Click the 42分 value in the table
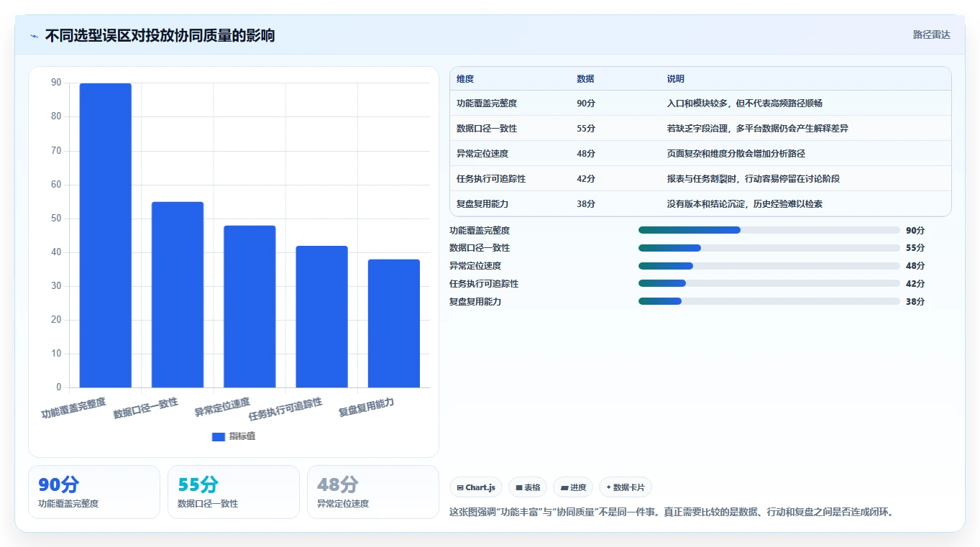The image size is (980, 547). pyautogui.click(x=586, y=179)
